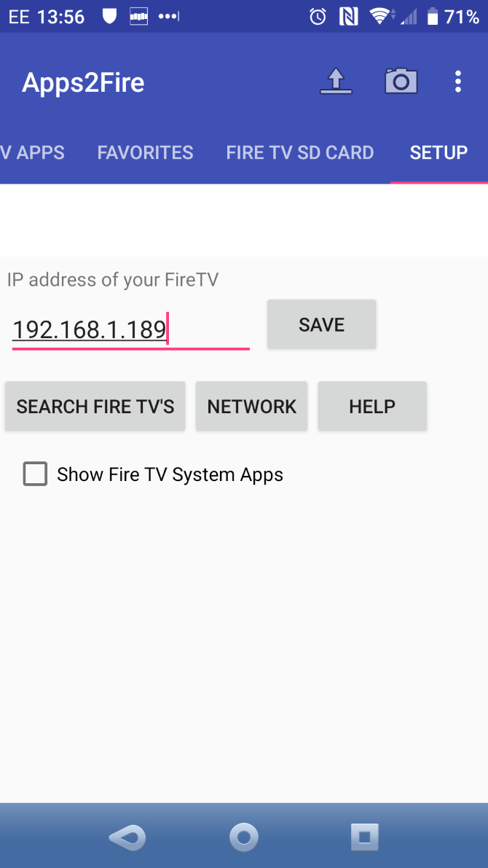Tap the Wi-Fi status icon

click(x=379, y=15)
